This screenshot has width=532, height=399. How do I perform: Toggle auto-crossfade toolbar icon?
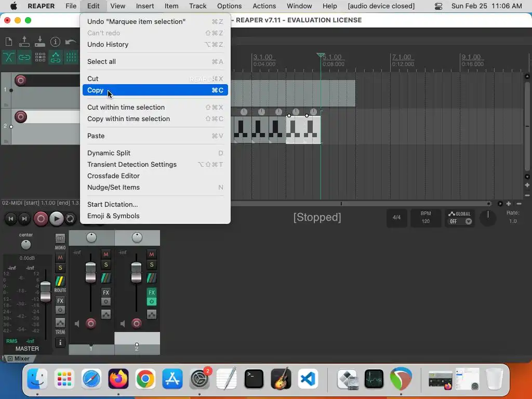pos(8,57)
